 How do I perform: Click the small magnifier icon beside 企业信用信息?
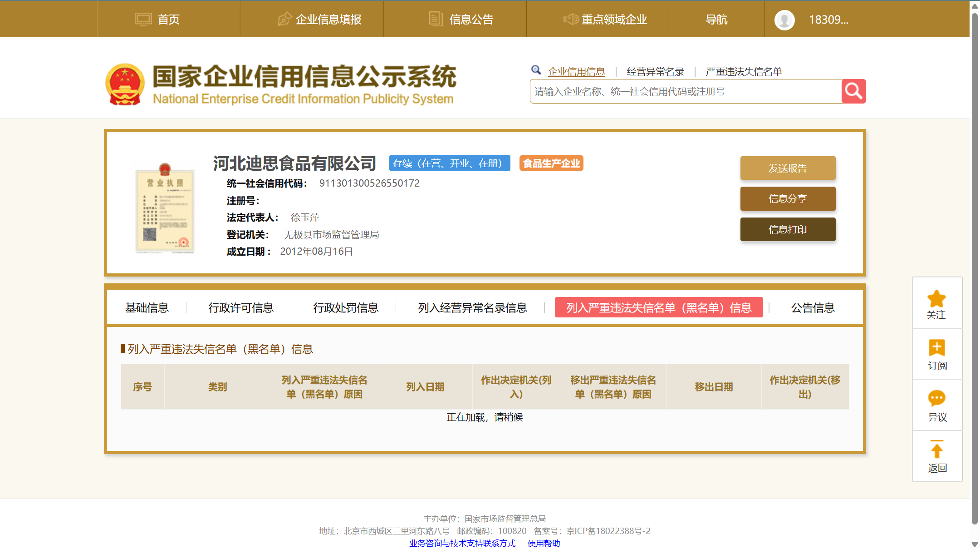[x=536, y=70]
